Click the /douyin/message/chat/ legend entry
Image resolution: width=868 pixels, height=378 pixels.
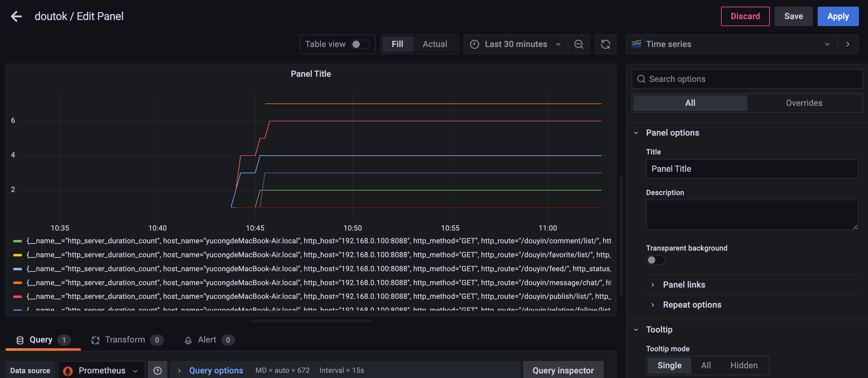click(319, 282)
